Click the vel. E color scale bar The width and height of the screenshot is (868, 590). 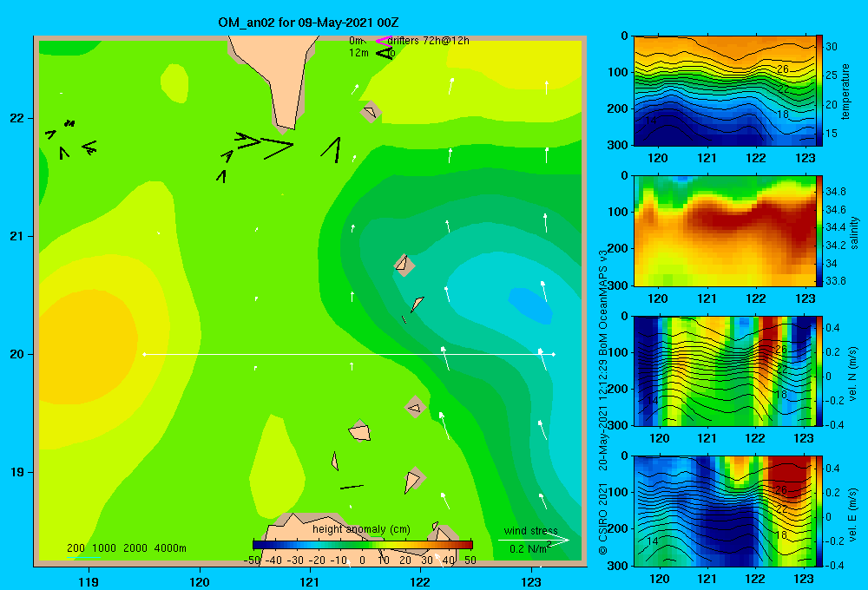pos(820,511)
